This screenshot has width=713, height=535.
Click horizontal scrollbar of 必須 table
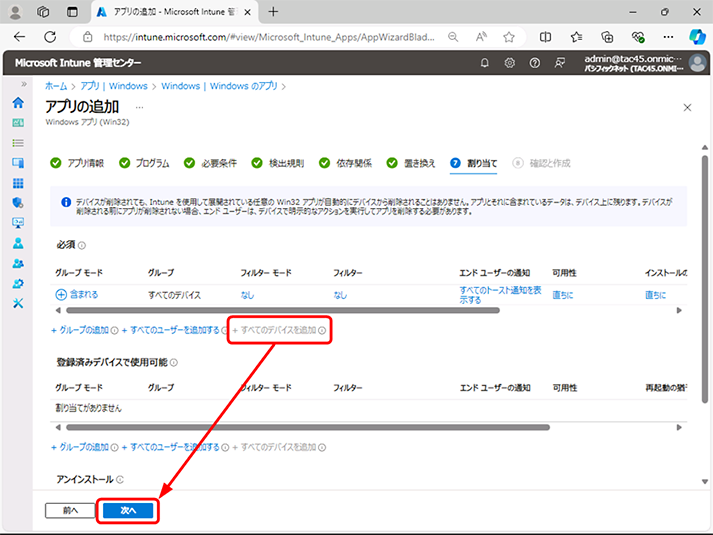click(283, 310)
